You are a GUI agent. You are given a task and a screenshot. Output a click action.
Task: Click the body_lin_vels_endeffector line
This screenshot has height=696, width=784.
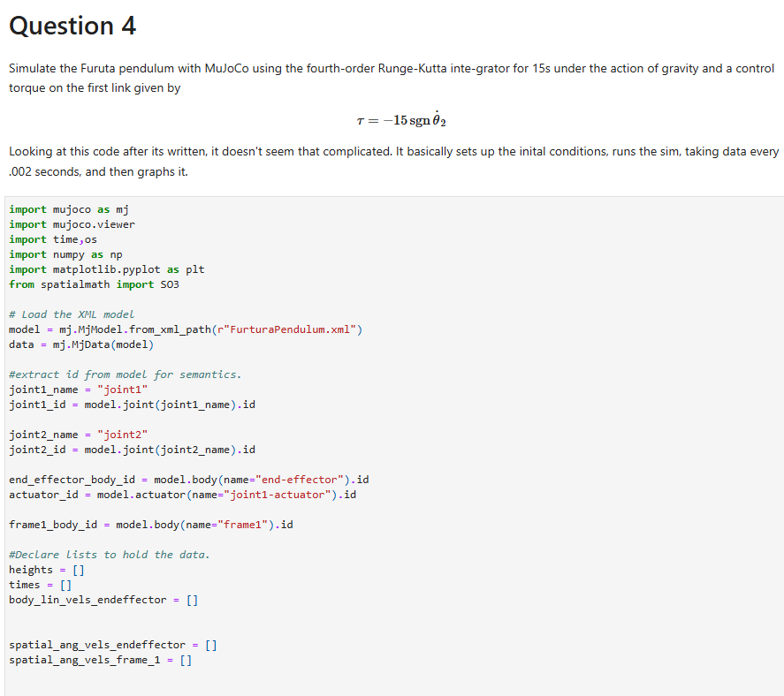click(x=103, y=599)
